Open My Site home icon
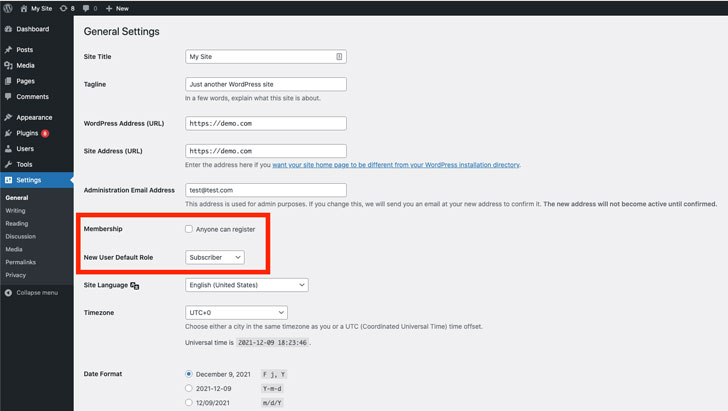The image size is (728, 411). click(24, 7)
